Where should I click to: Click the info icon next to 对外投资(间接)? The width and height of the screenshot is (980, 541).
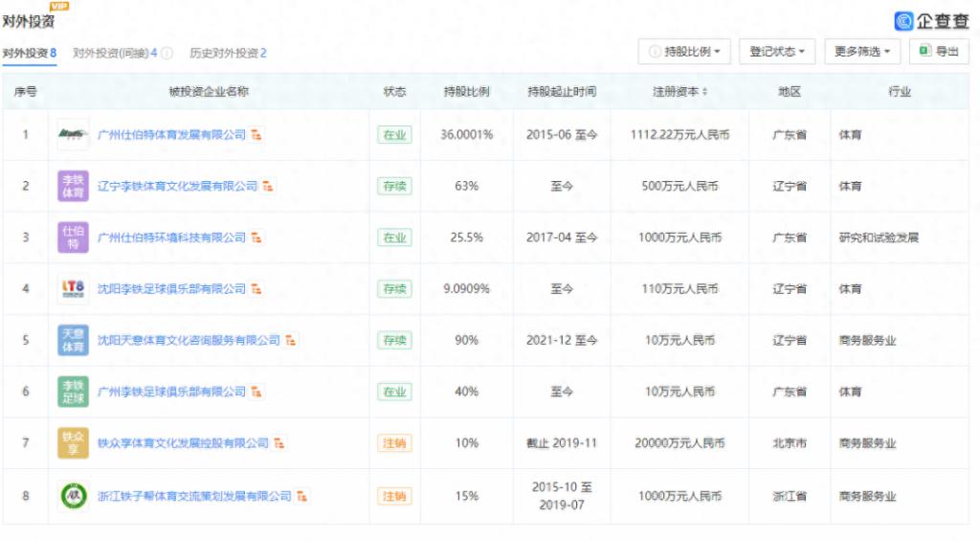point(167,54)
